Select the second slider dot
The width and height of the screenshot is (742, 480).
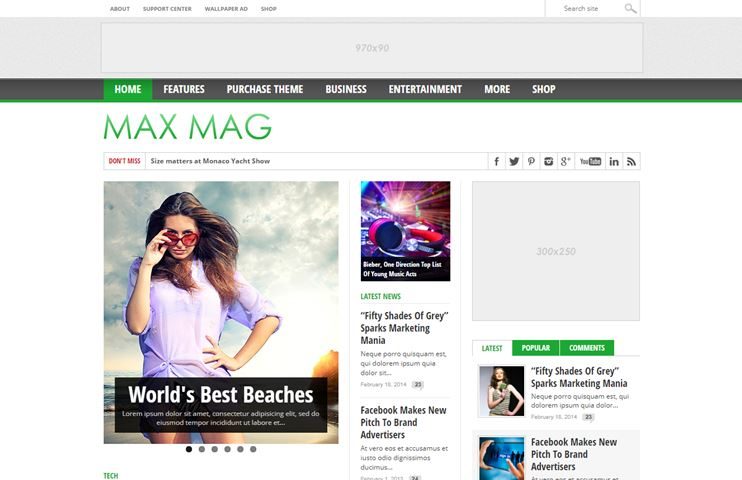202,449
